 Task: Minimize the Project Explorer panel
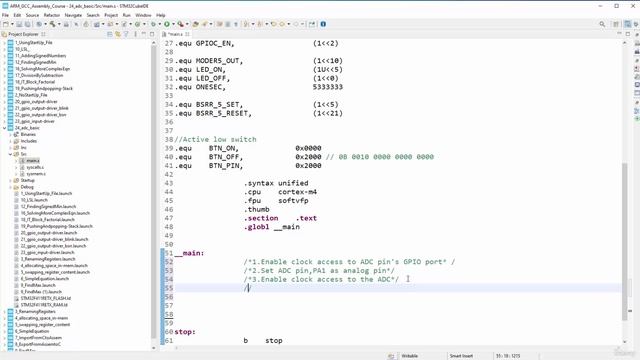143,34
